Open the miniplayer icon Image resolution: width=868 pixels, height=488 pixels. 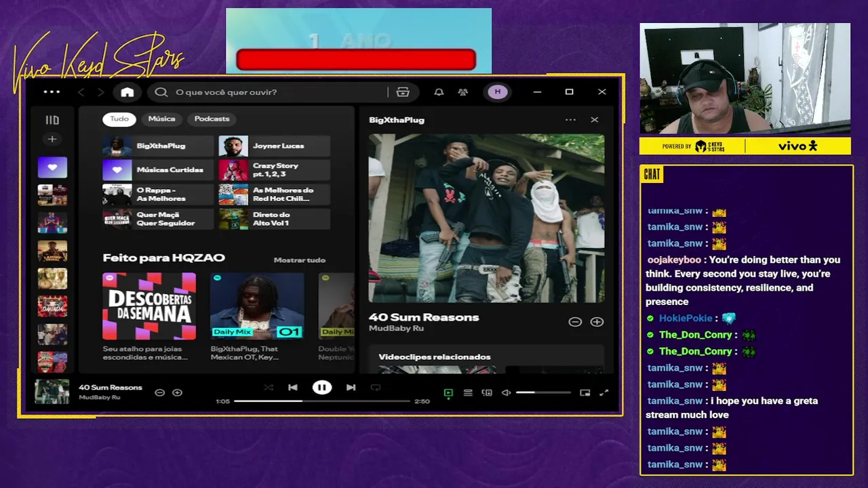(x=585, y=392)
